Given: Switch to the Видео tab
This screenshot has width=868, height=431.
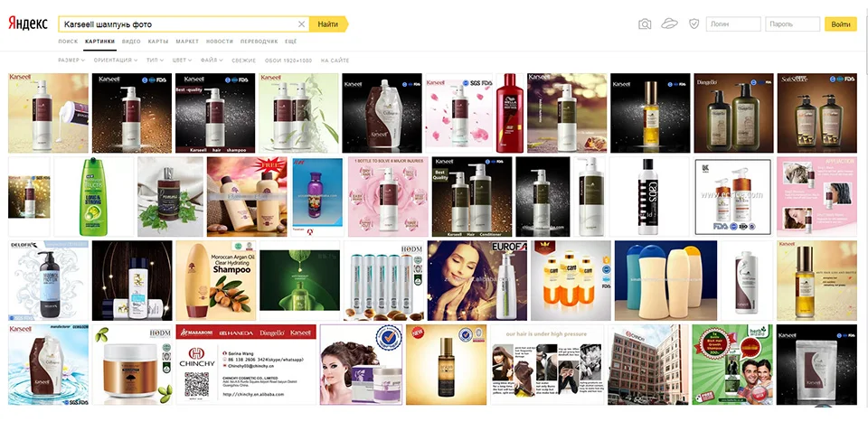Looking at the screenshot, I should (131, 42).
